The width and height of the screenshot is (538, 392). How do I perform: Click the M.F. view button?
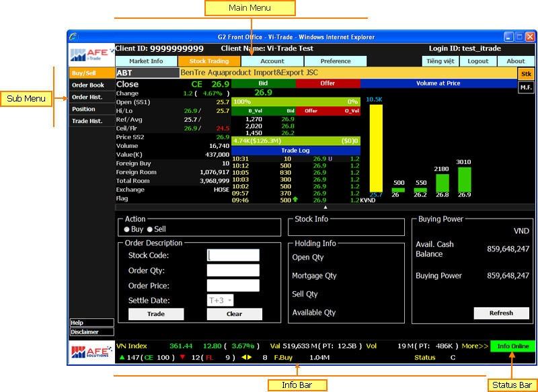(x=526, y=87)
